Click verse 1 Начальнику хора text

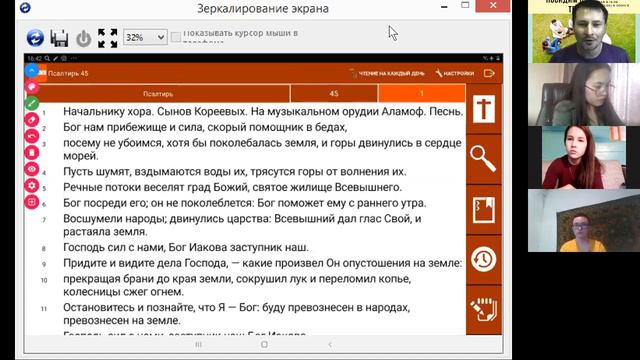pos(263,111)
